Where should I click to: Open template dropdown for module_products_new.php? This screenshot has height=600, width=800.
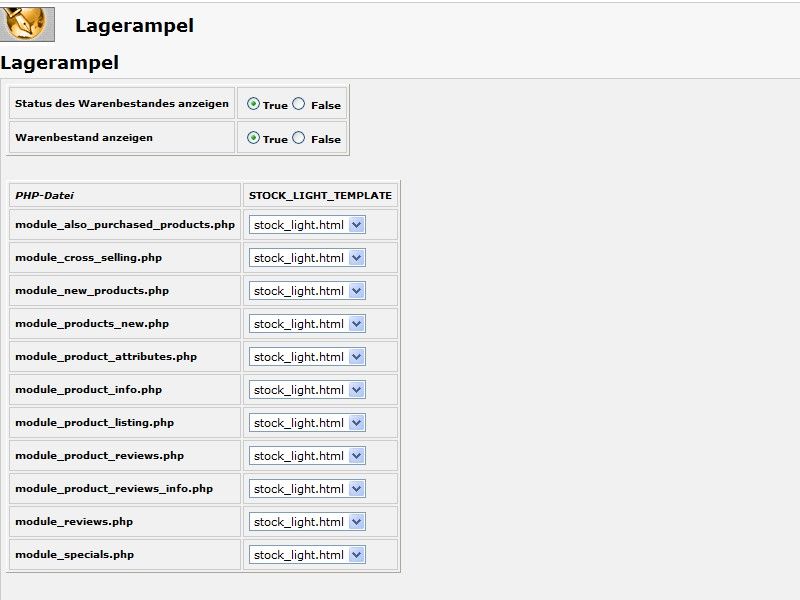[x=307, y=324]
